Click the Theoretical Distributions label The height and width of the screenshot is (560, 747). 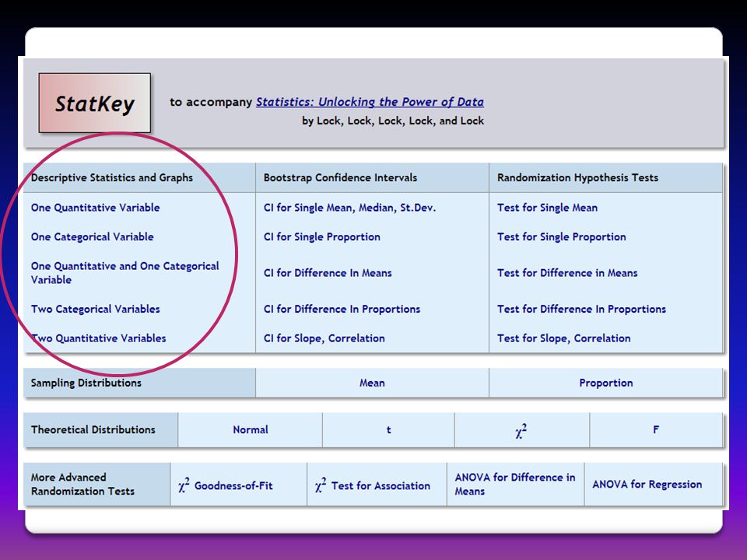(93, 429)
